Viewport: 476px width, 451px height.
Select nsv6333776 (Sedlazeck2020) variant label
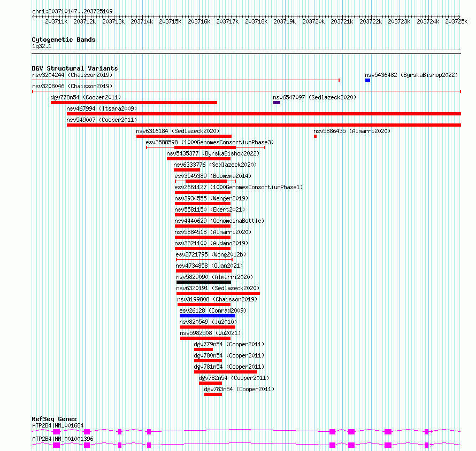(x=215, y=165)
